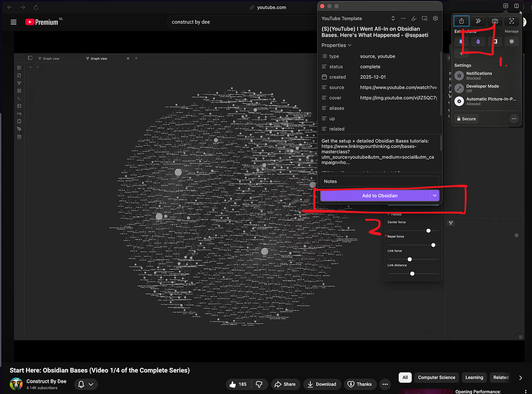This screenshot has width=532, height=394.
Task: Click the created date '2025-12-01'
Action: coord(373,77)
